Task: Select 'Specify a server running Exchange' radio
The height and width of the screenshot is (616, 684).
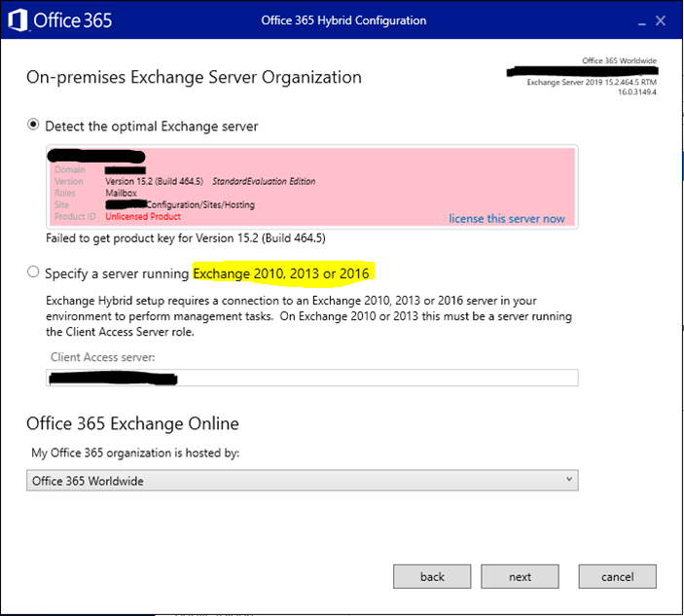Action: (33, 272)
